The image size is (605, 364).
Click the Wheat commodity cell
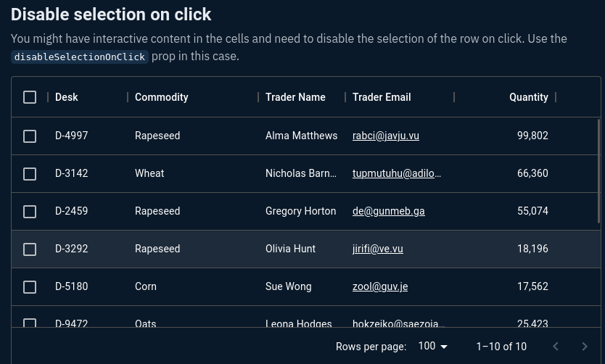click(x=149, y=173)
